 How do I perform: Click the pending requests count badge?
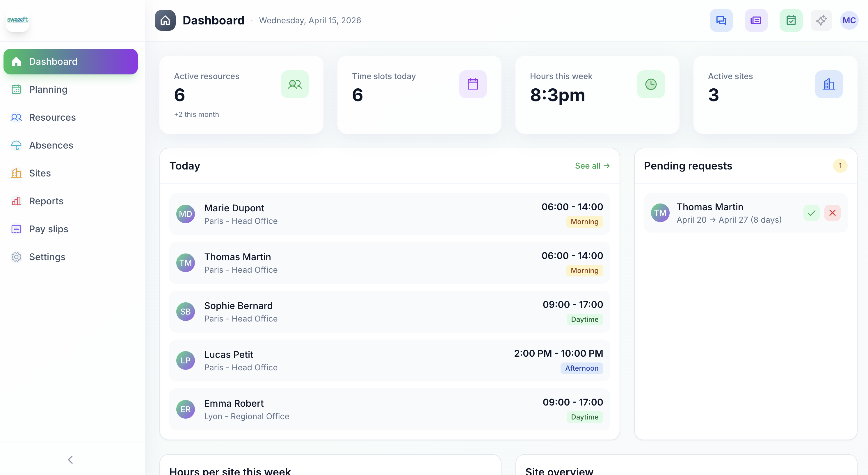point(840,166)
